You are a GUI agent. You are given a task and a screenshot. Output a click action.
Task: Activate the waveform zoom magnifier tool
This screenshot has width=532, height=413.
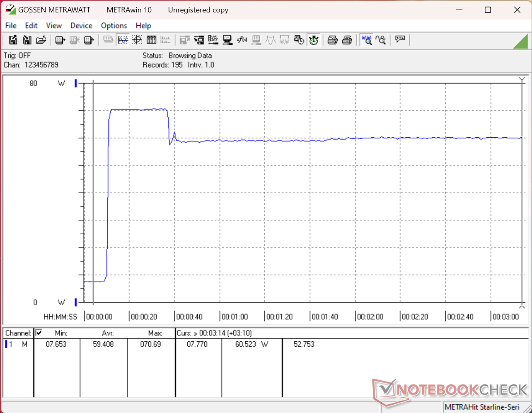click(x=366, y=40)
